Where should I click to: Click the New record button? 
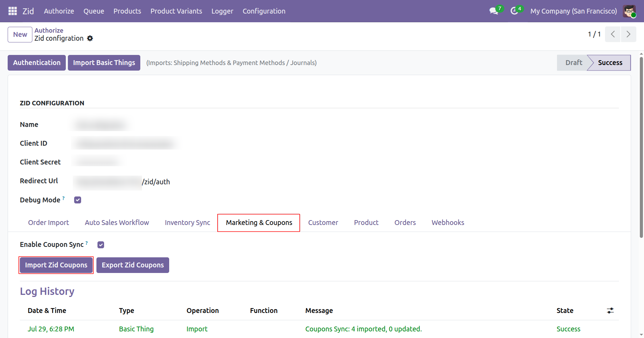(x=20, y=34)
